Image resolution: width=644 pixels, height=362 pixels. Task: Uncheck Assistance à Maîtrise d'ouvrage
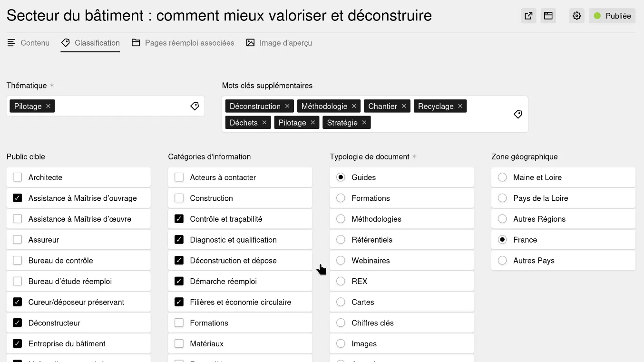(17, 197)
